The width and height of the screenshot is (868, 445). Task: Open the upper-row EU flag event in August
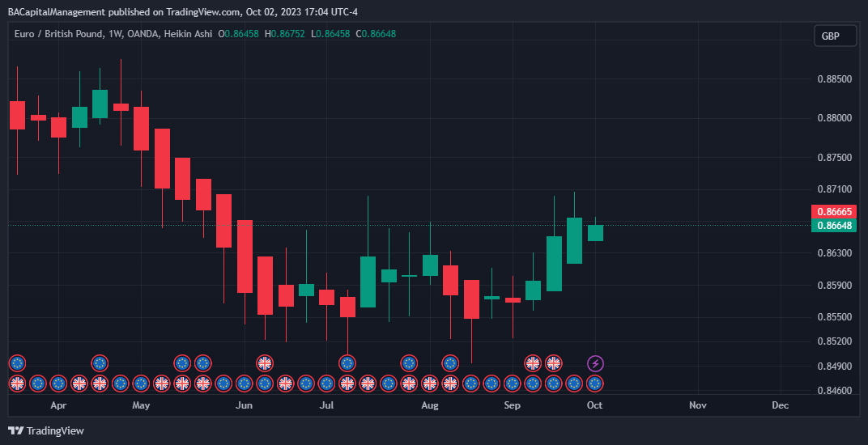[451, 363]
